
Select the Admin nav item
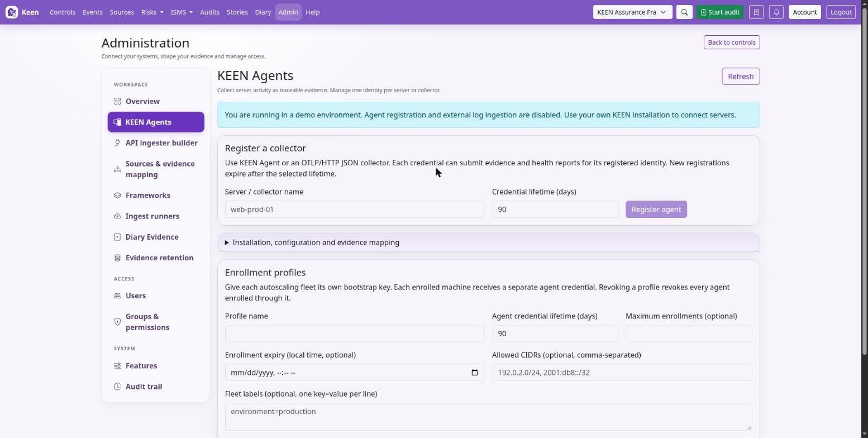[x=288, y=12]
